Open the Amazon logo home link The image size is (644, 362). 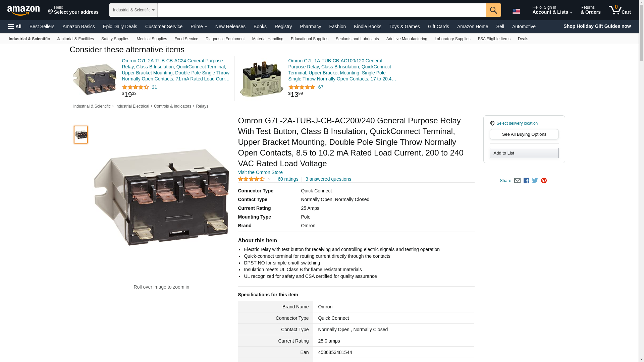coord(23,10)
